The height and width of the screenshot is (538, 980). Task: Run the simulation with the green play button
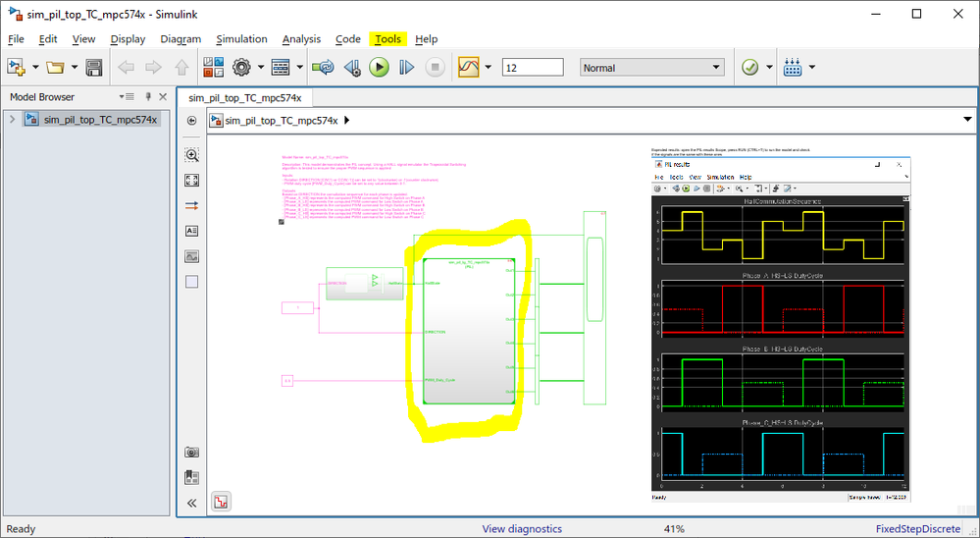379,68
